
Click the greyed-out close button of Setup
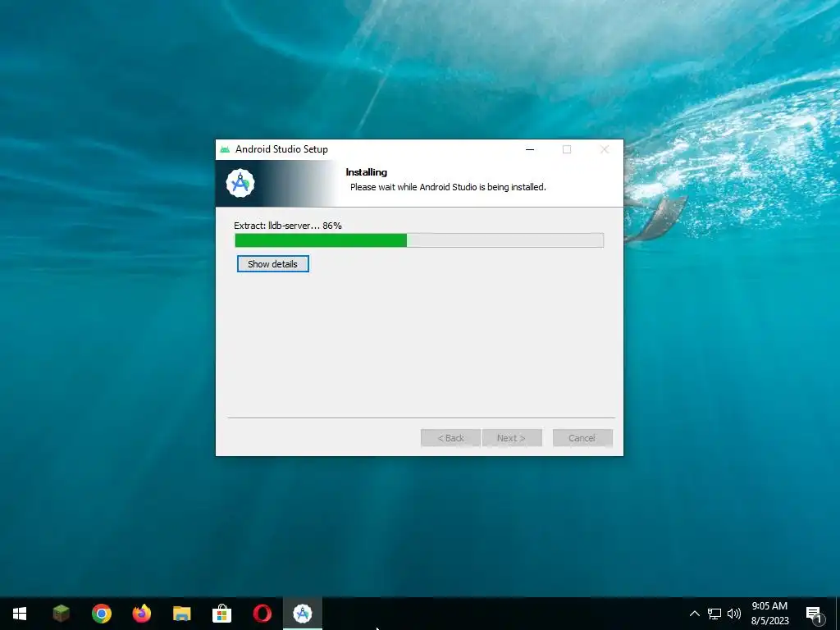pos(605,149)
